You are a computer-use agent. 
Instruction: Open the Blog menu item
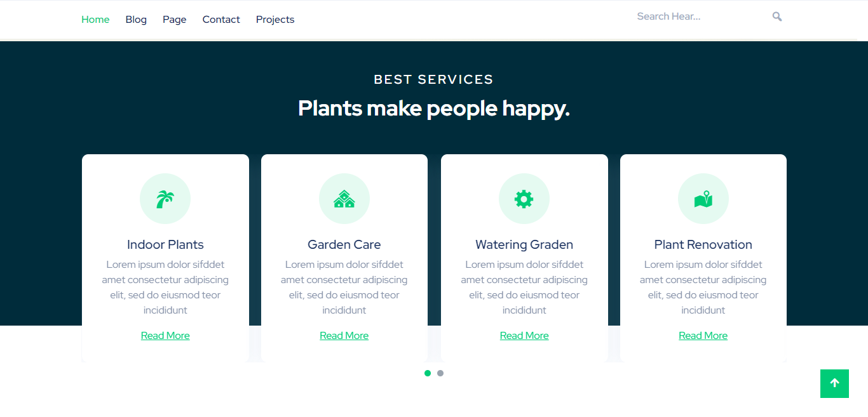click(x=136, y=20)
